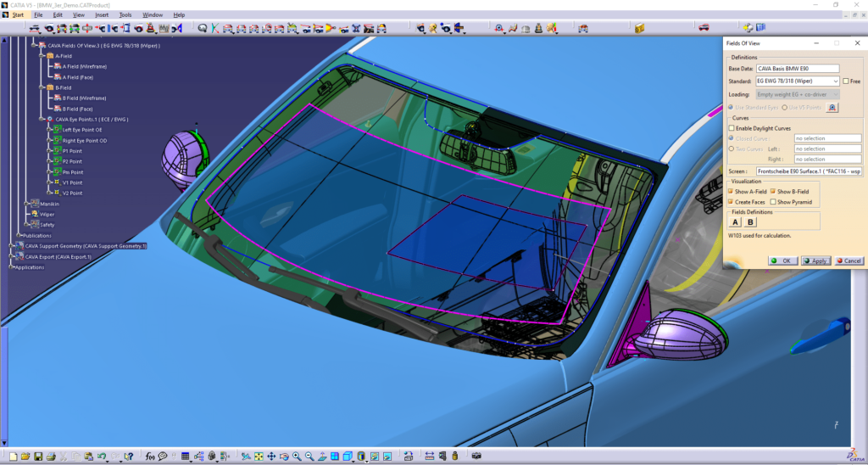The height and width of the screenshot is (465, 868).
Task: Click the Isometric View cube icon
Action: click(347, 457)
